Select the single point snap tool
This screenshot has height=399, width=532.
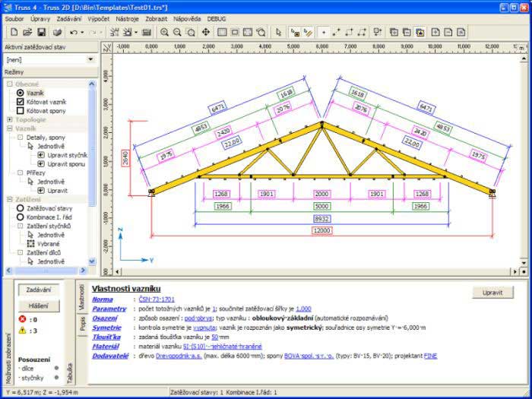coord(323,32)
